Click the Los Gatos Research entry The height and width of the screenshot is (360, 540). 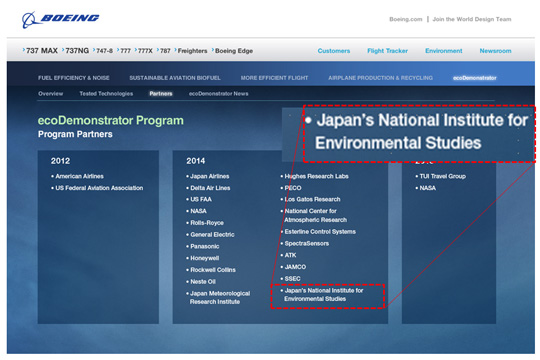click(312, 199)
